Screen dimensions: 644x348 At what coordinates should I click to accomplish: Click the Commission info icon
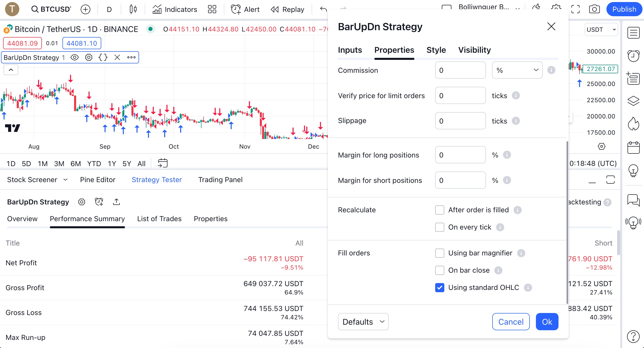click(x=551, y=70)
